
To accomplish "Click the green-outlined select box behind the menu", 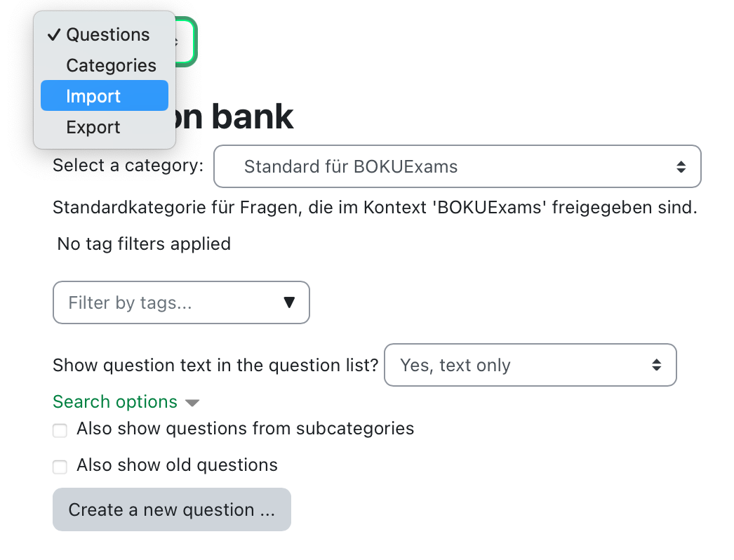I will point(186,41).
